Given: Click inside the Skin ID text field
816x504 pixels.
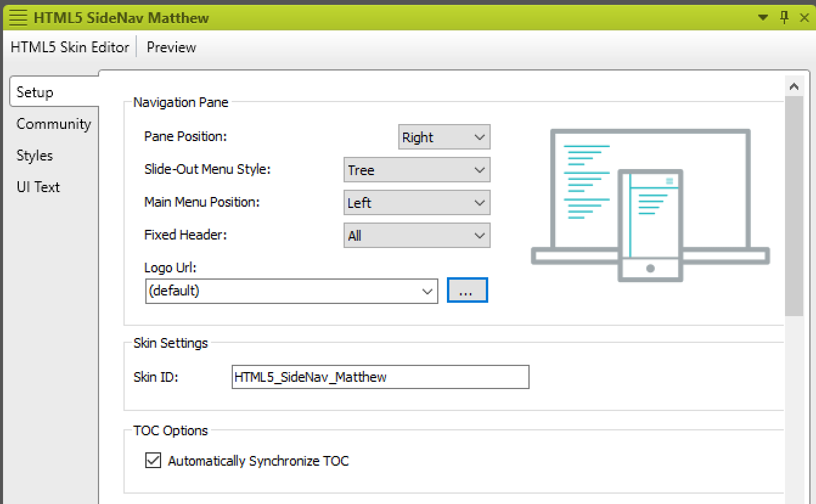Looking at the screenshot, I should point(379,377).
